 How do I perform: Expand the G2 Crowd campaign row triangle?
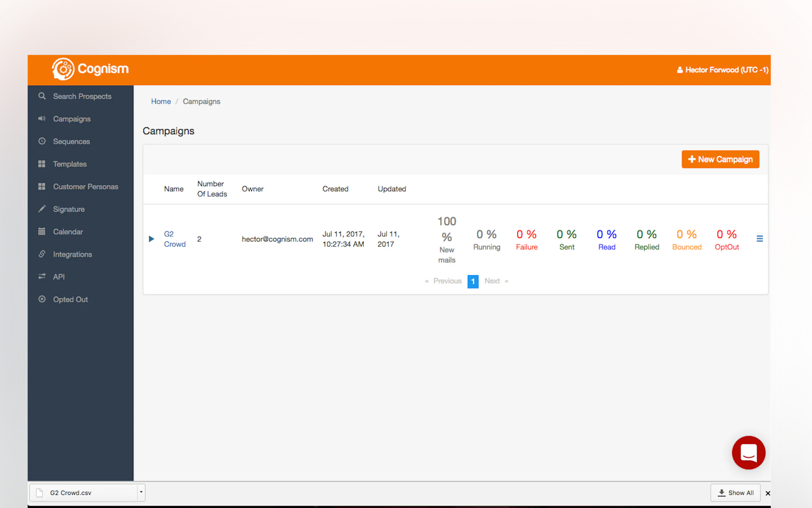152,239
